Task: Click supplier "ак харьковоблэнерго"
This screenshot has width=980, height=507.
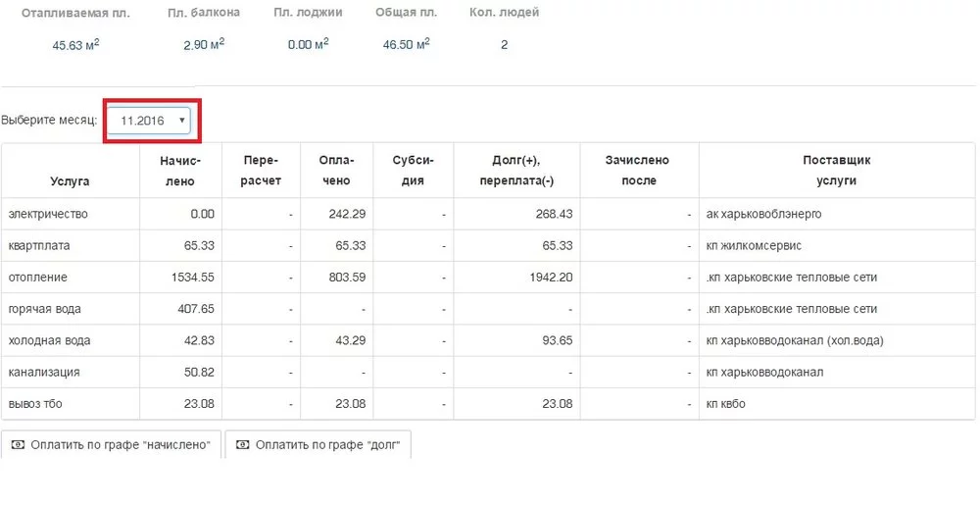Action: click(x=763, y=214)
